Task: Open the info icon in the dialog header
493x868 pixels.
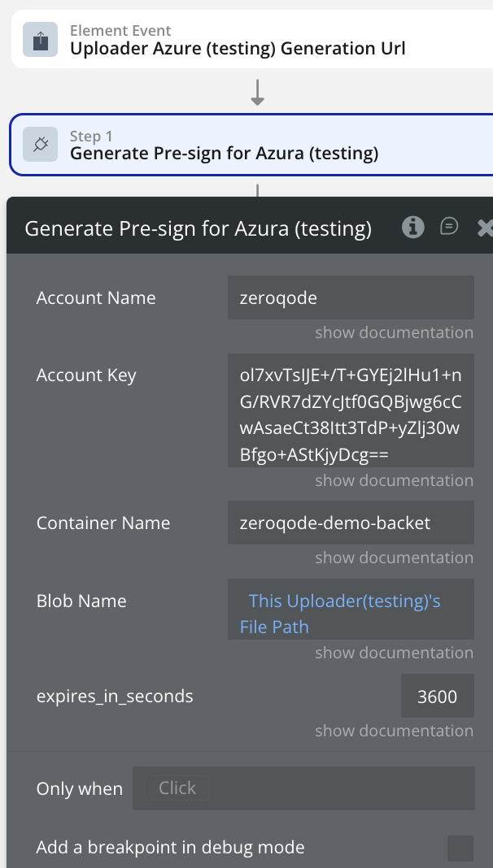Action: (413, 228)
